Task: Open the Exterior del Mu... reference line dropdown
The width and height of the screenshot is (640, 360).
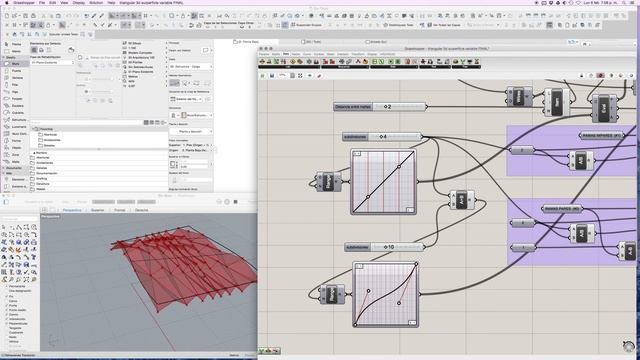Action: [187, 99]
